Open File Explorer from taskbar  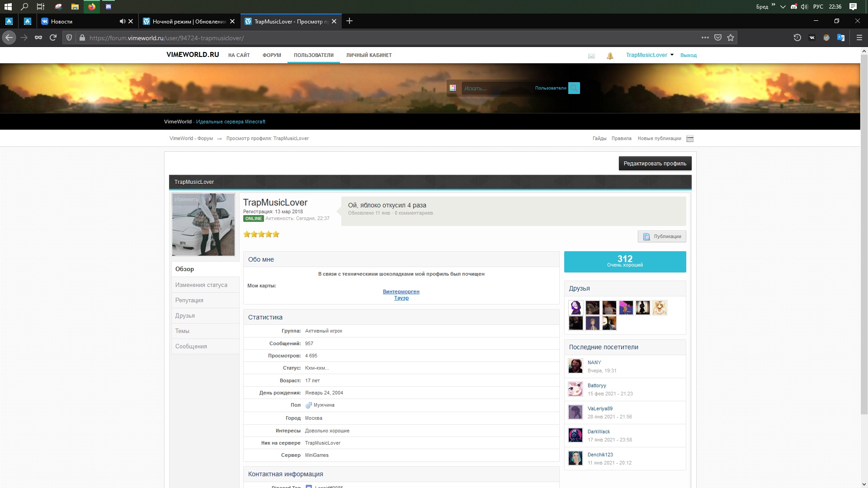point(75,6)
